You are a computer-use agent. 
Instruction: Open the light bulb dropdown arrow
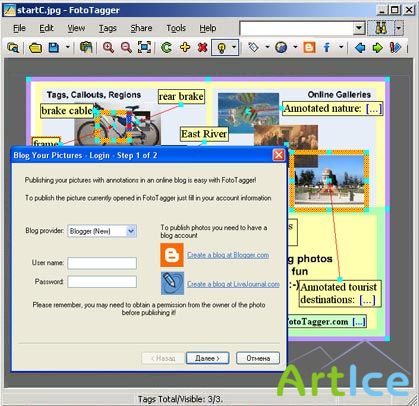click(234, 48)
